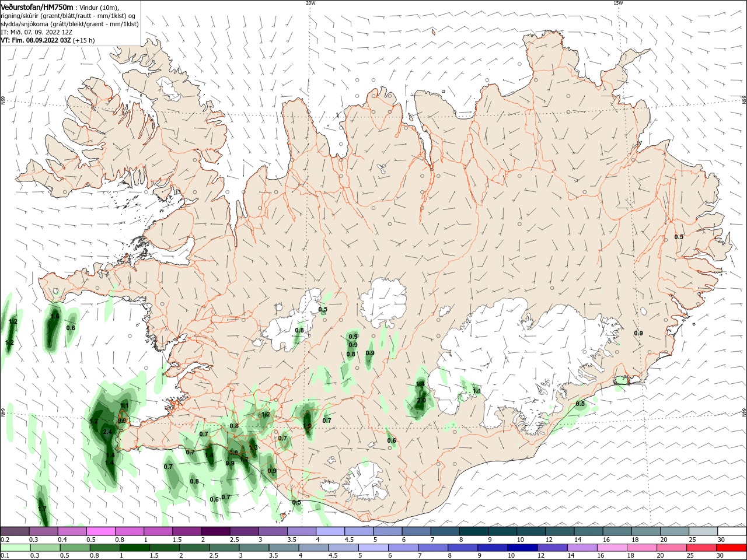Image resolution: width=747 pixels, height=560 pixels.
Task: Select the light green rain swatch 0.3–0.5
Action: 44,548
